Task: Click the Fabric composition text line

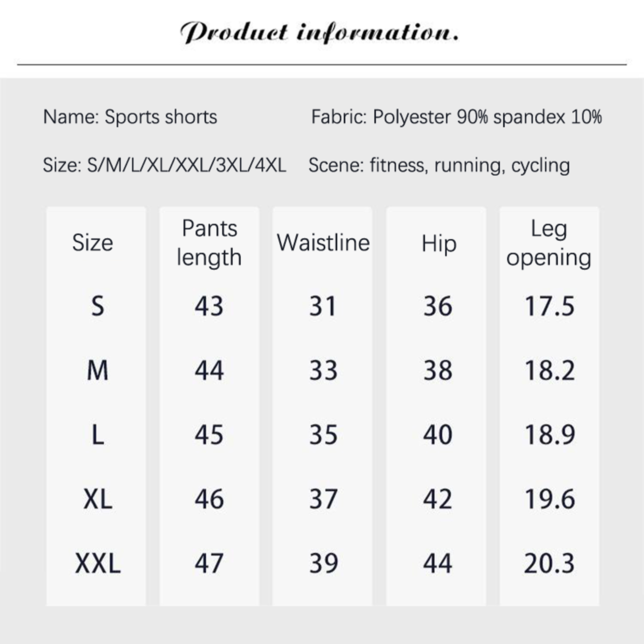Action: click(456, 117)
